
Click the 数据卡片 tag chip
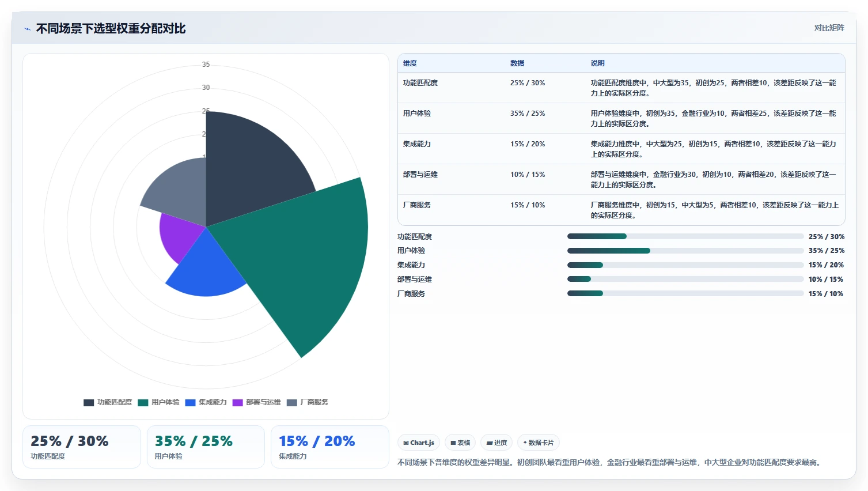[539, 443]
